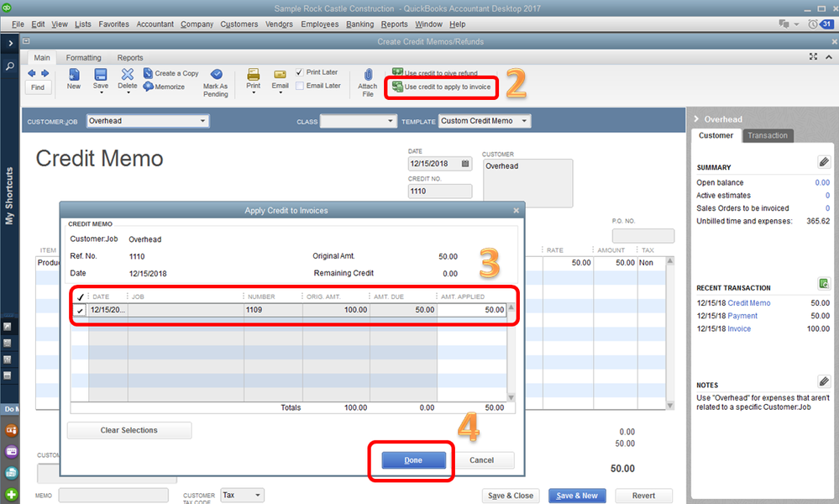Open Email dropdown arrow
Screen dimensions: 839x504
point(281,92)
